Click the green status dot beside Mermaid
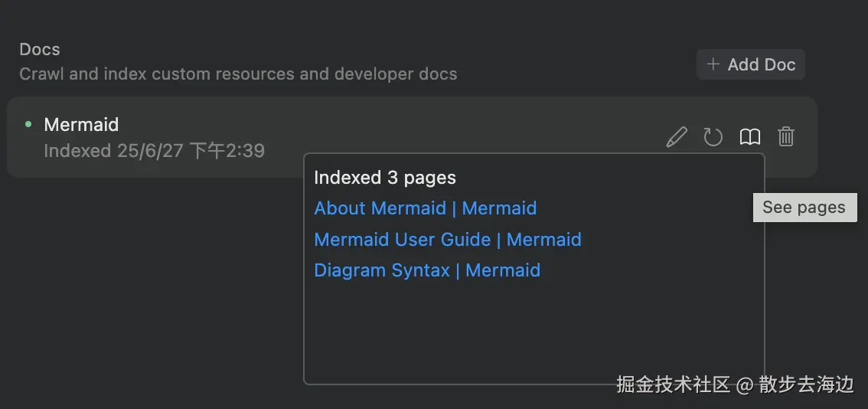The image size is (868, 409). coord(28,124)
